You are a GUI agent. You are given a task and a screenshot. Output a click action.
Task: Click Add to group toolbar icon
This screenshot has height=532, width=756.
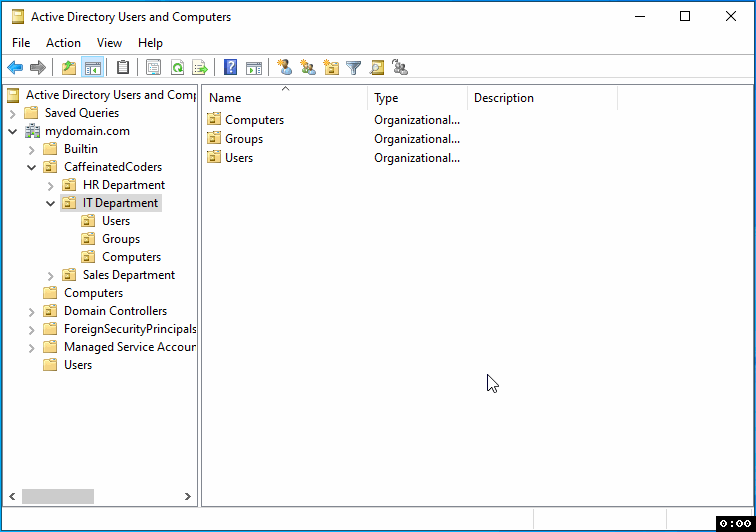[x=400, y=68]
